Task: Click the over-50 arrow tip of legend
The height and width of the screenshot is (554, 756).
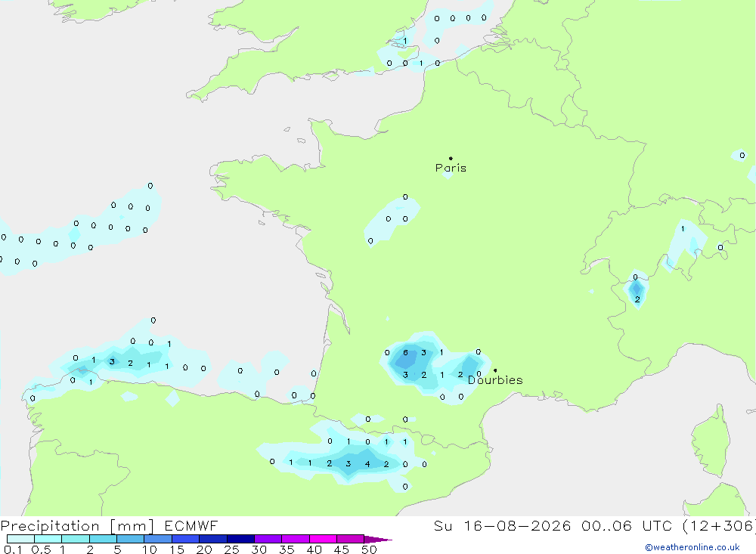Action: (x=378, y=540)
